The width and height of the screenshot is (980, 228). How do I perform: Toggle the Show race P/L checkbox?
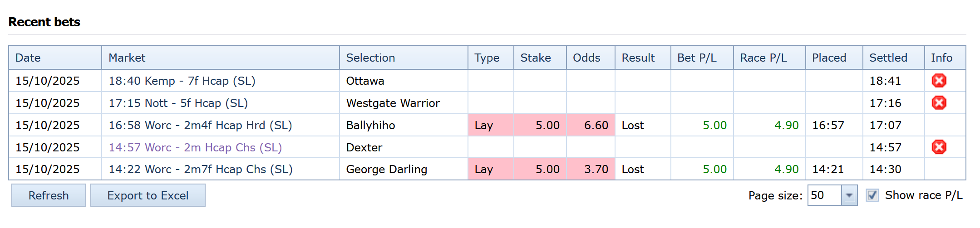pyautogui.click(x=872, y=195)
